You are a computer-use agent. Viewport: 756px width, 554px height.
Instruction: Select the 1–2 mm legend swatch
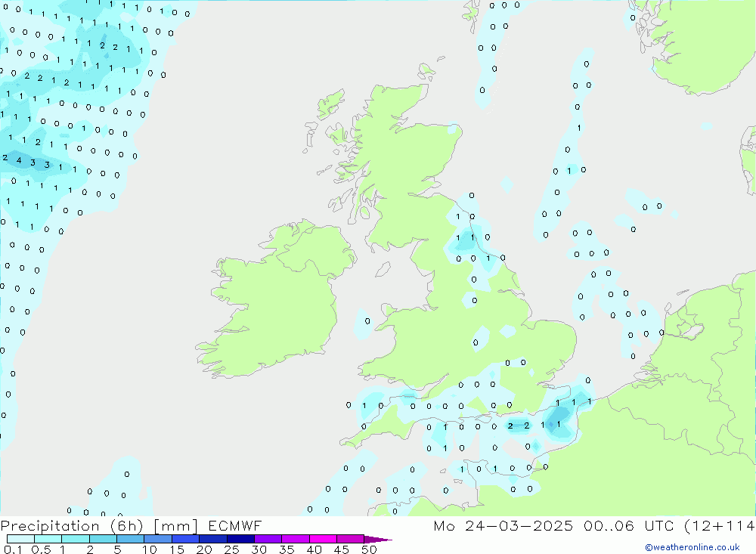tap(76, 539)
